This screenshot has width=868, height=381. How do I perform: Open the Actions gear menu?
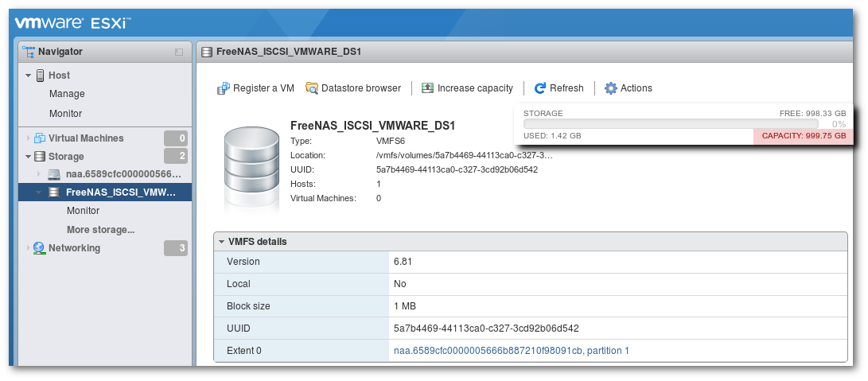coord(611,88)
